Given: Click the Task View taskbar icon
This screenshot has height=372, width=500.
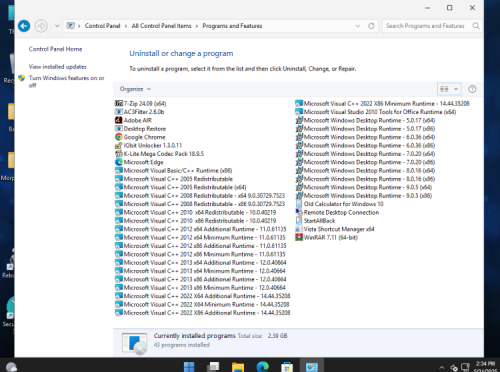Looking at the screenshot, I should click(x=213, y=367).
